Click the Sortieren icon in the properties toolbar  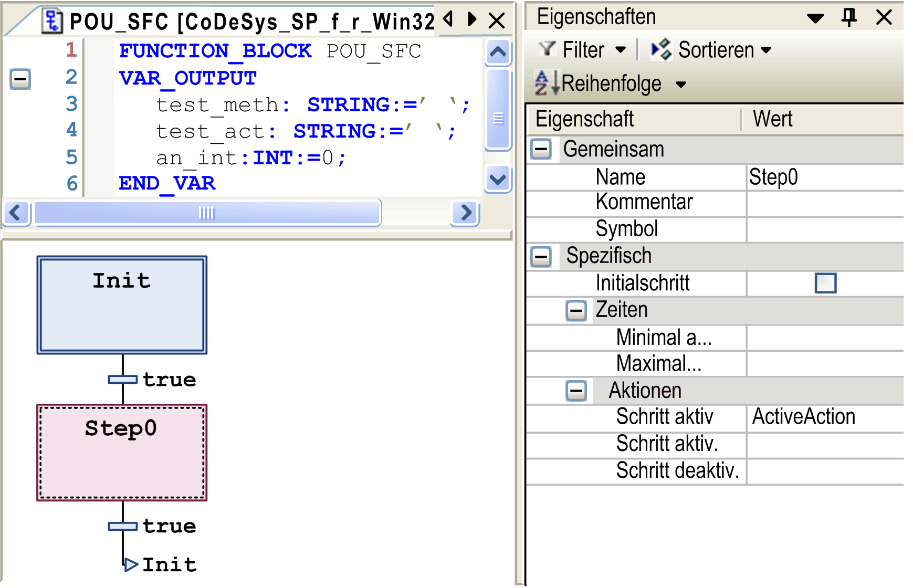[660, 48]
